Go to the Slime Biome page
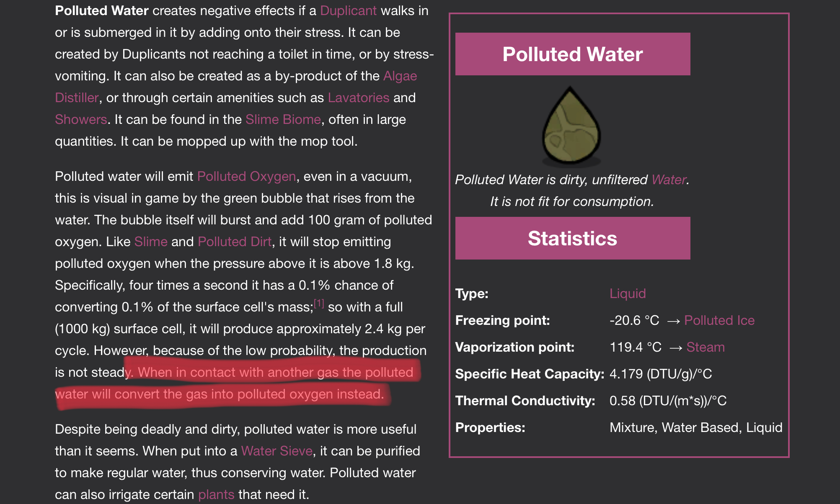The width and height of the screenshot is (840, 504). point(283,120)
